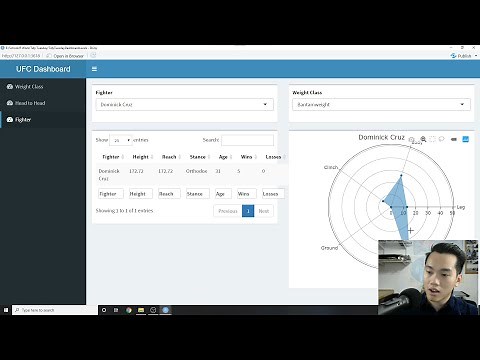Open Cortana circle icon on taskbar
Image resolution: width=480 pixels, height=360 pixels.
[104, 310]
